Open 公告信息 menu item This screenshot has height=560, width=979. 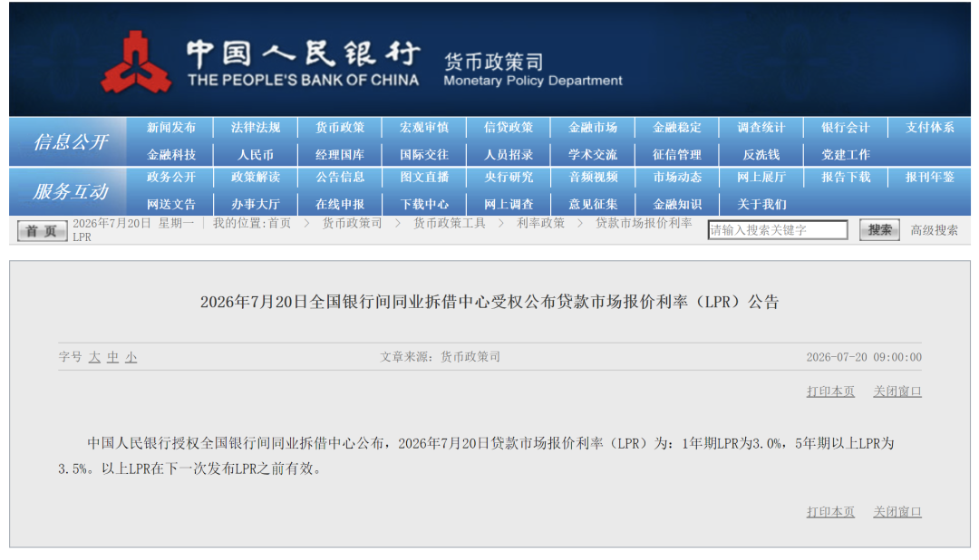coord(340,178)
